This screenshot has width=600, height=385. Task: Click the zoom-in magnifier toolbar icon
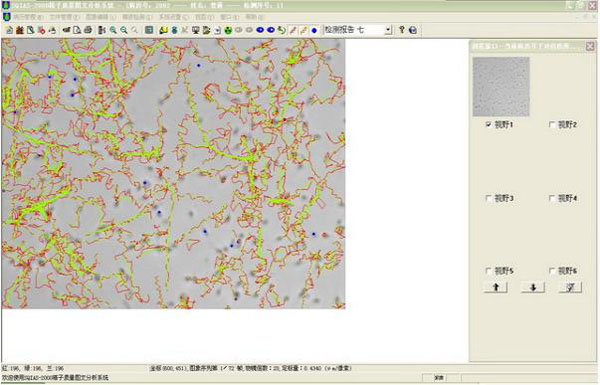[113, 30]
